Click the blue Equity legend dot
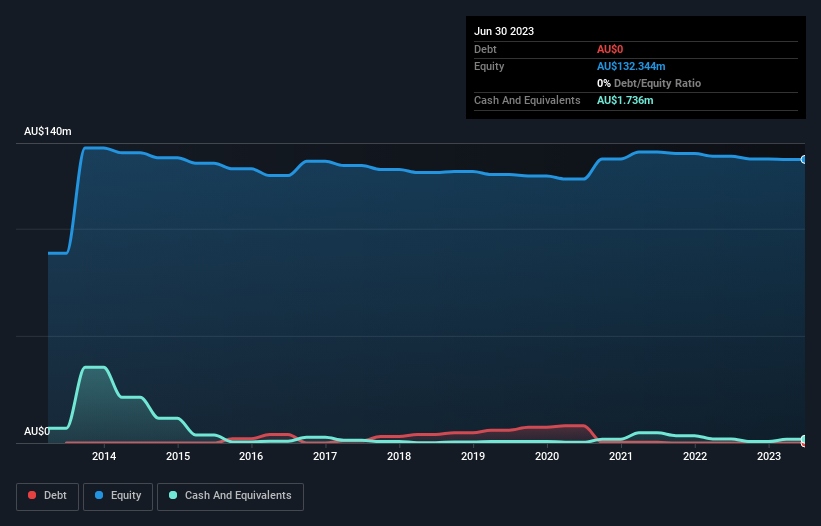This screenshot has height=526, width=821. point(99,495)
